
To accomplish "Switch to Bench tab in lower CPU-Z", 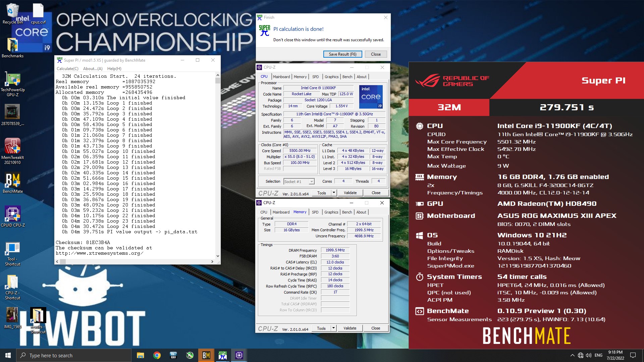I will pyautogui.click(x=347, y=212).
